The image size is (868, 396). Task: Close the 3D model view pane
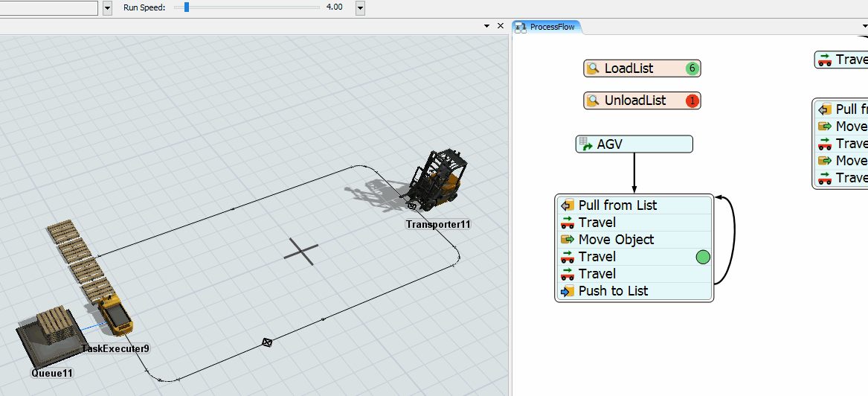[x=501, y=26]
